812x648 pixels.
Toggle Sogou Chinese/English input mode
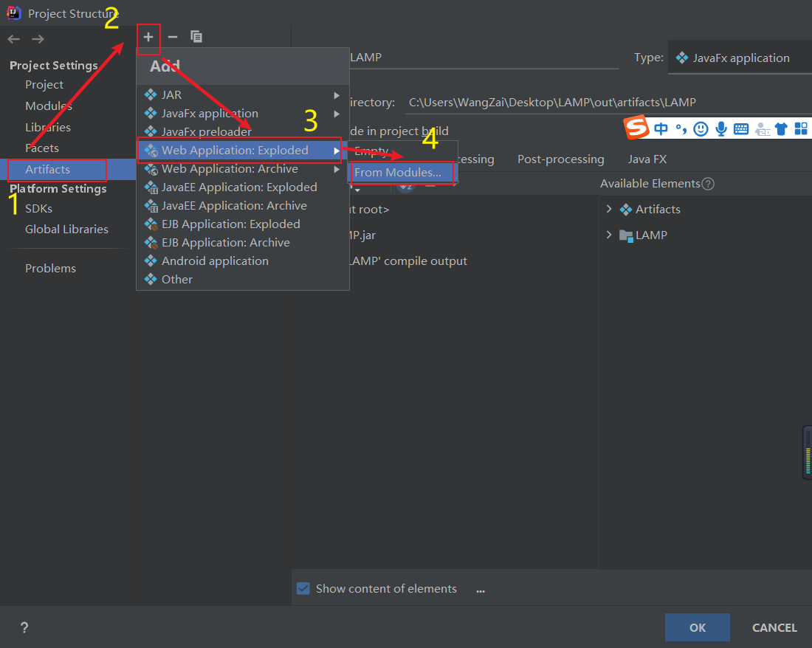click(661, 128)
